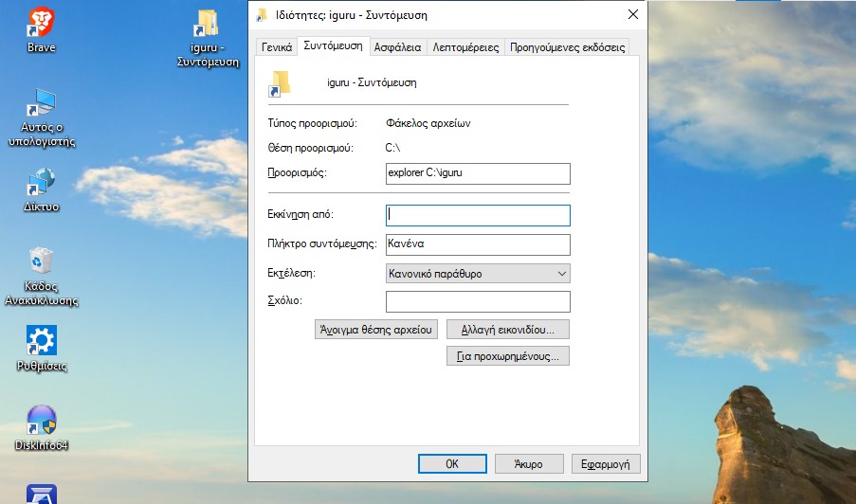Screen dimensions: 856x504
Task: Click the iguru - Συντόμευση name text in dialog
Action: (372, 83)
